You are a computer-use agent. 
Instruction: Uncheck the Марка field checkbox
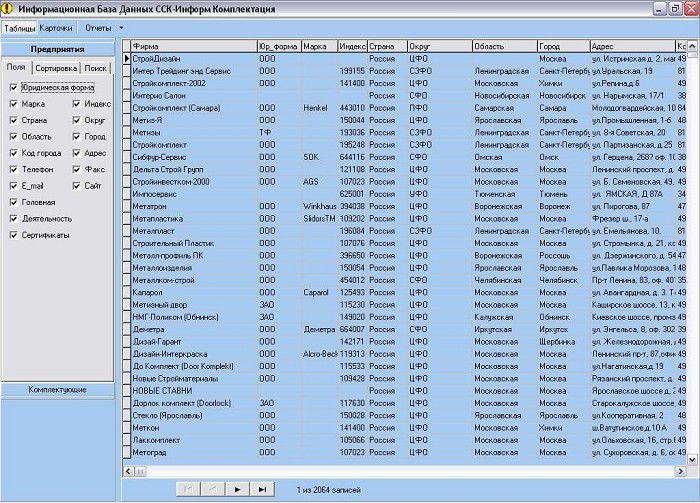14,104
